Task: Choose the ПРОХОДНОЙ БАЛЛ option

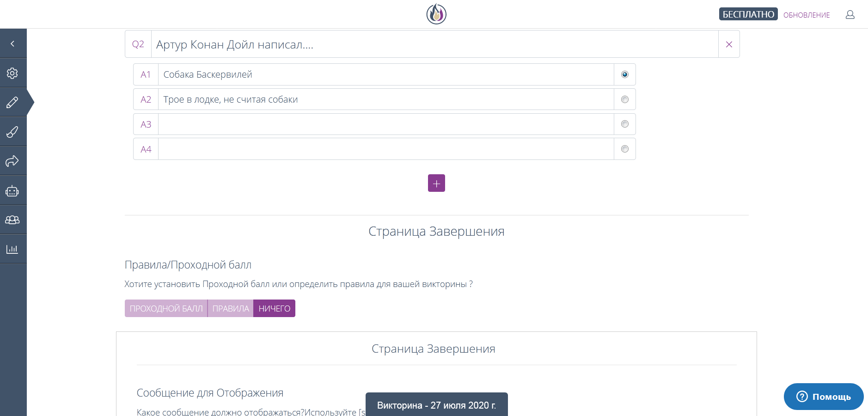Action: click(166, 308)
